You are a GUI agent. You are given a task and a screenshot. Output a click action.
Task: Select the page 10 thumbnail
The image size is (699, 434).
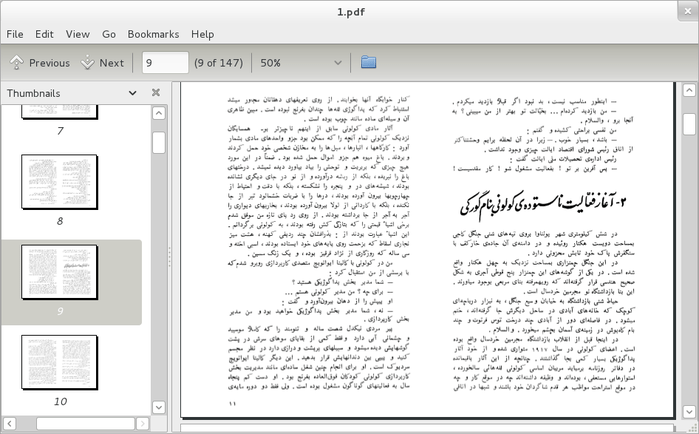[x=60, y=361]
